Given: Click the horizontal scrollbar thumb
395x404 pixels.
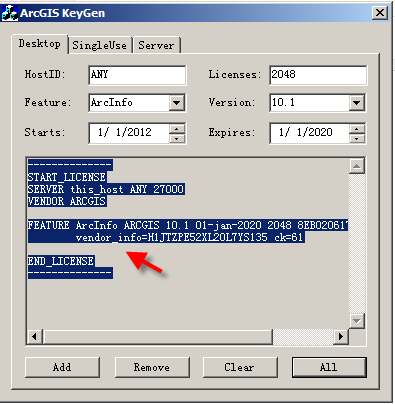Looking at the screenshot, I should pyautogui.click(x=158, y=337).
